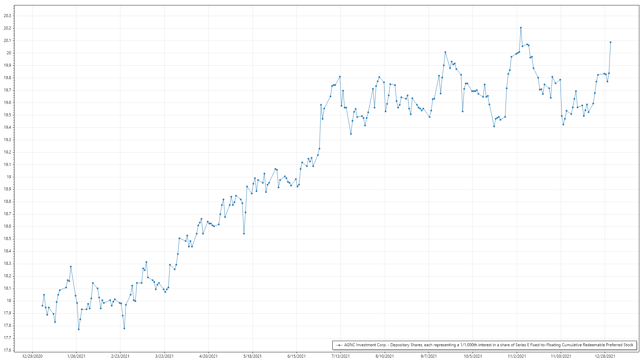Click the 4/20/2021 x-axis date label
This screenshot has height=362, width=644.
click(208, 356)
